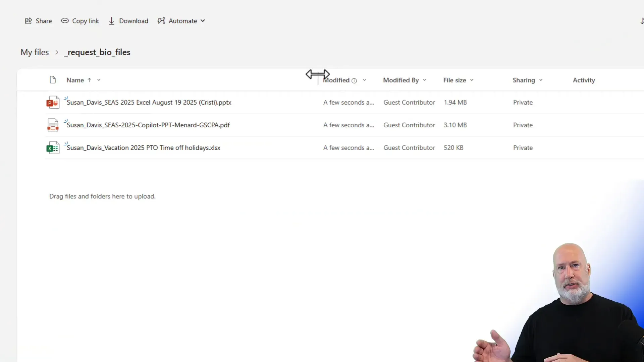Click the document type icon above the Name column

click(52, 79)
